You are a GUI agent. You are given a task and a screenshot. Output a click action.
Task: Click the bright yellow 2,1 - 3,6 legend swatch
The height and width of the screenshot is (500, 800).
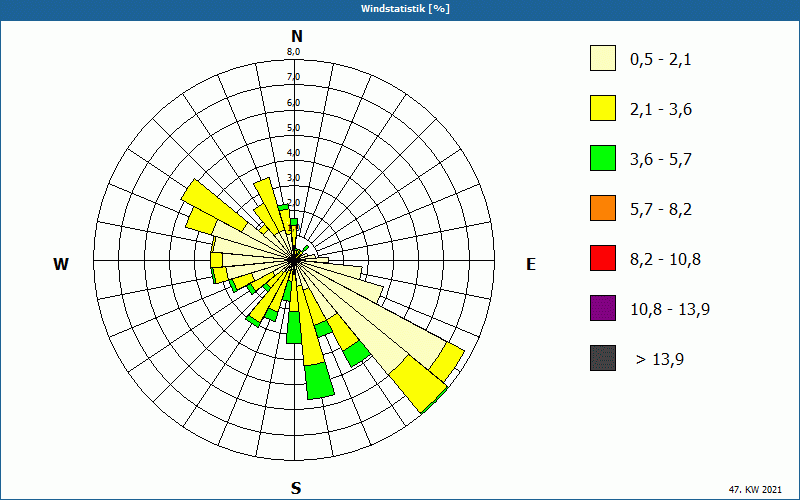(x=603, y=108)
